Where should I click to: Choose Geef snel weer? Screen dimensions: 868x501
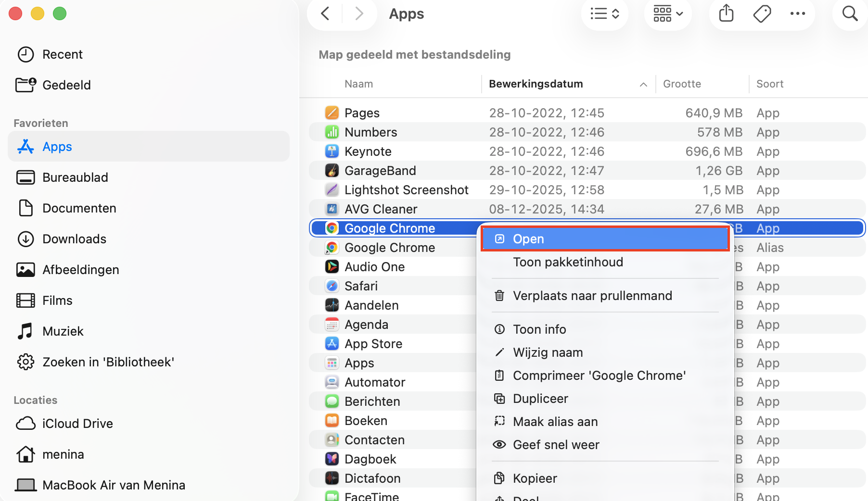pos(605,445)
